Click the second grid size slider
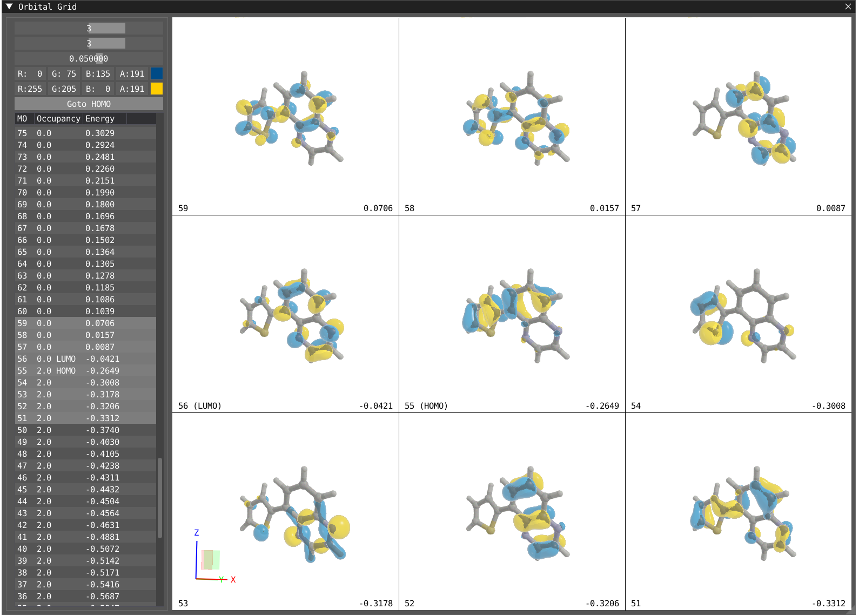This screenshot has height=616, width=859. (x=89, y=44)
